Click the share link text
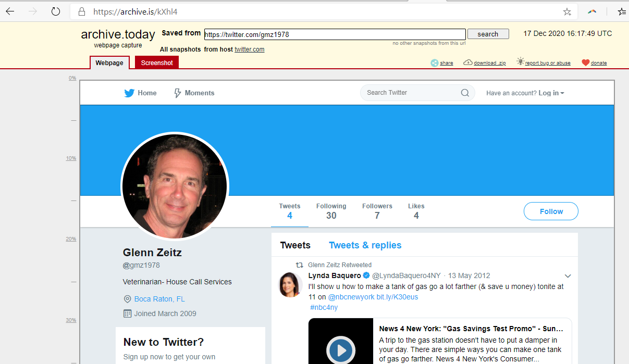Viewport: 629px width, 364px height. [447, 63]
